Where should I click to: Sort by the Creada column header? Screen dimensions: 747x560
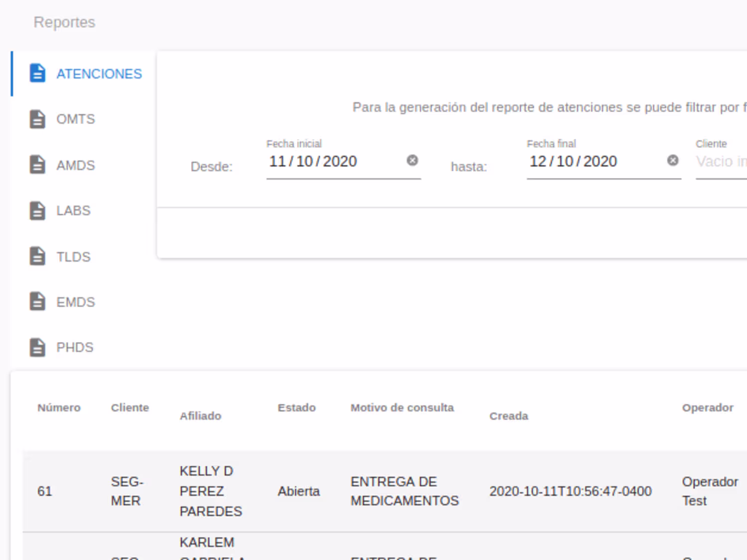(508, 416)
